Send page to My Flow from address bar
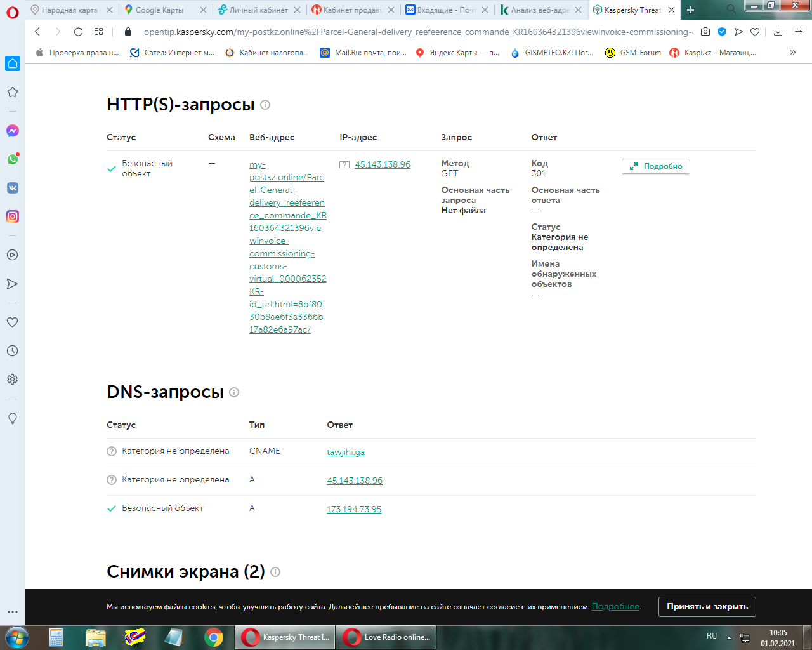812x650 pixels. coord(738,32)
